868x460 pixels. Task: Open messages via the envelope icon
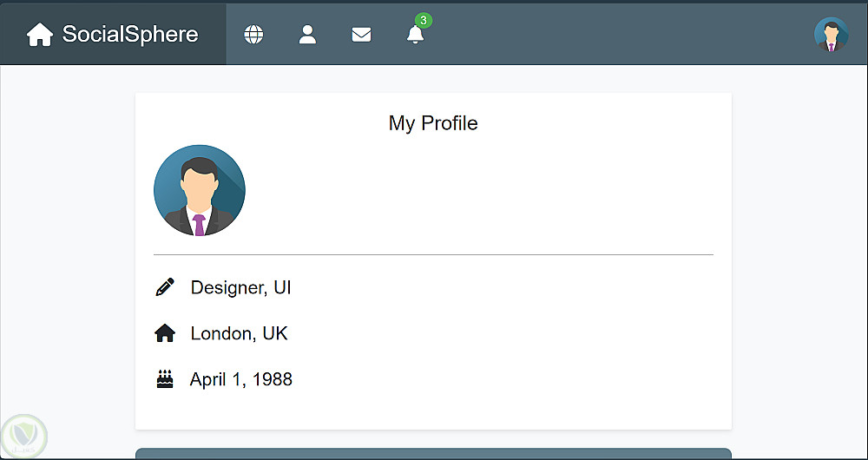(361, 35)
